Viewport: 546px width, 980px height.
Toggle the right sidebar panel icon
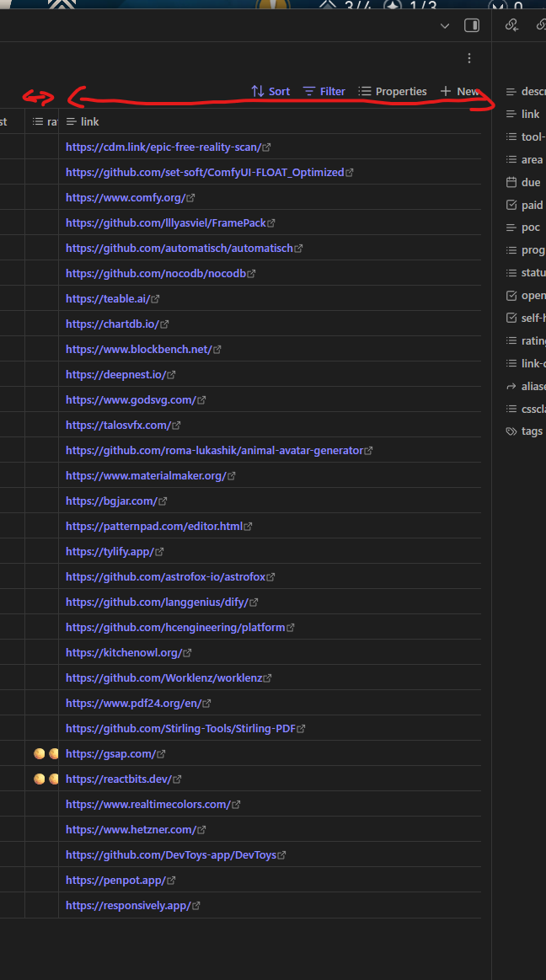tap(472, 25)
